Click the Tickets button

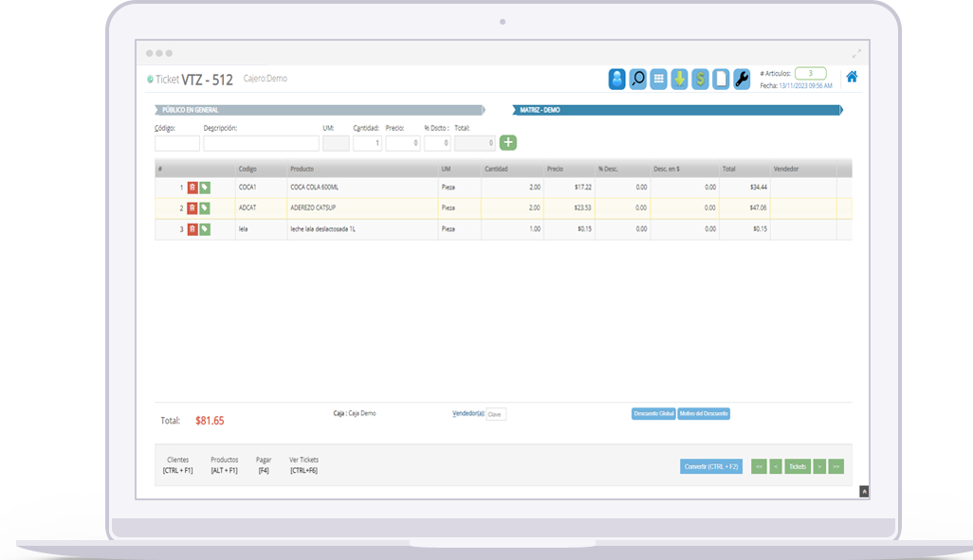(798, 466)
